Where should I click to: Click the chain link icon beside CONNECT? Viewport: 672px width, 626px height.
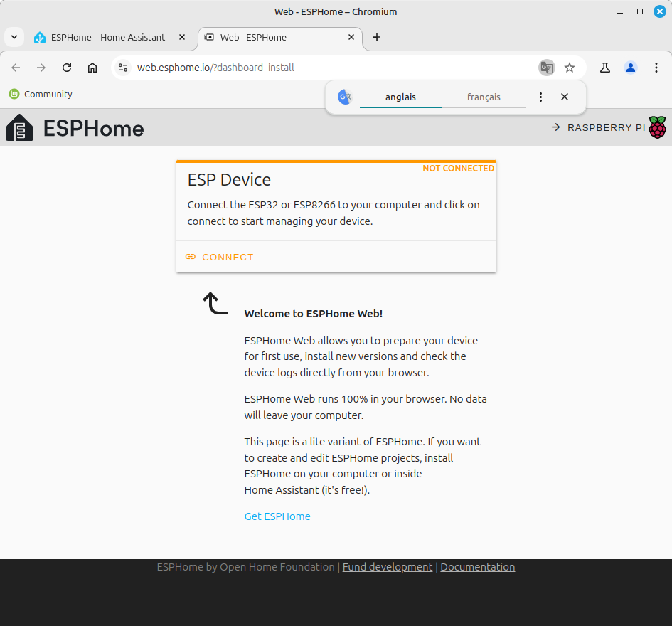pos(191,256)
